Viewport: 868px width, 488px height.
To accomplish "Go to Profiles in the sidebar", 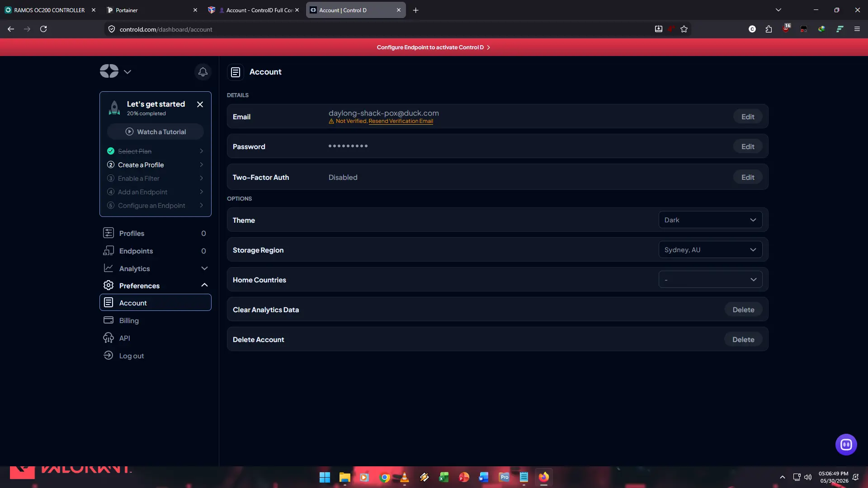I will coord(155,233).
